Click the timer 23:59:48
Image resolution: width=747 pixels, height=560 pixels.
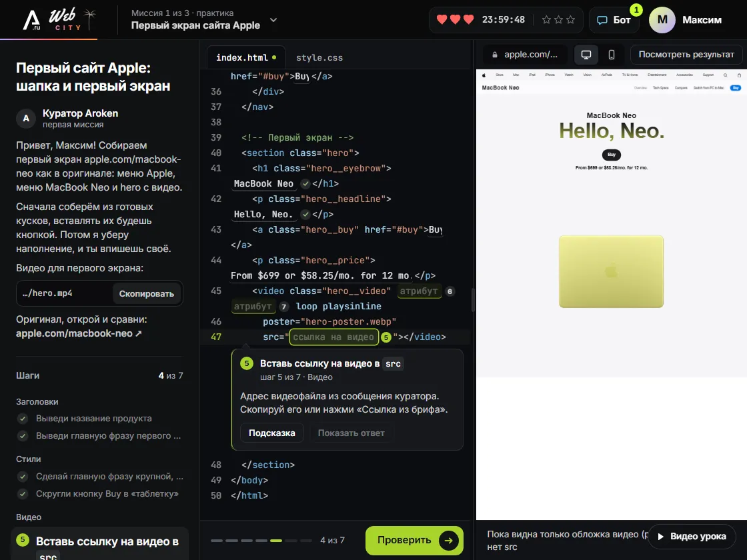click(x=503, y=20)
